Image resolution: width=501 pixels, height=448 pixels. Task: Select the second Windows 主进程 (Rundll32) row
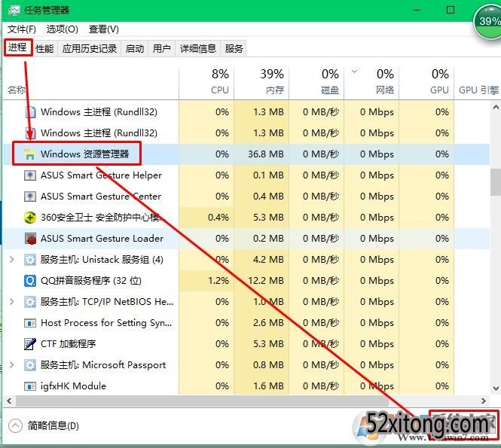point(246,133)
